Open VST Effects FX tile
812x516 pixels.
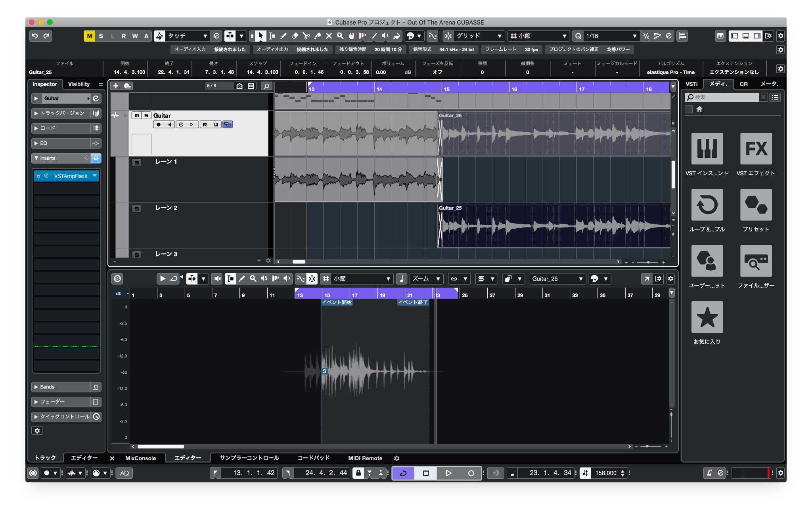click(x=756, y=149)
